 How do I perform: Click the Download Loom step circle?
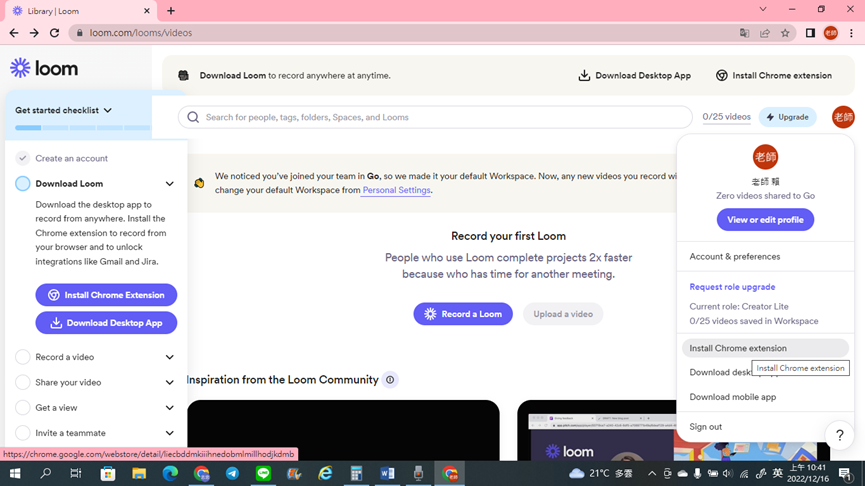click(x=23, y=183)
